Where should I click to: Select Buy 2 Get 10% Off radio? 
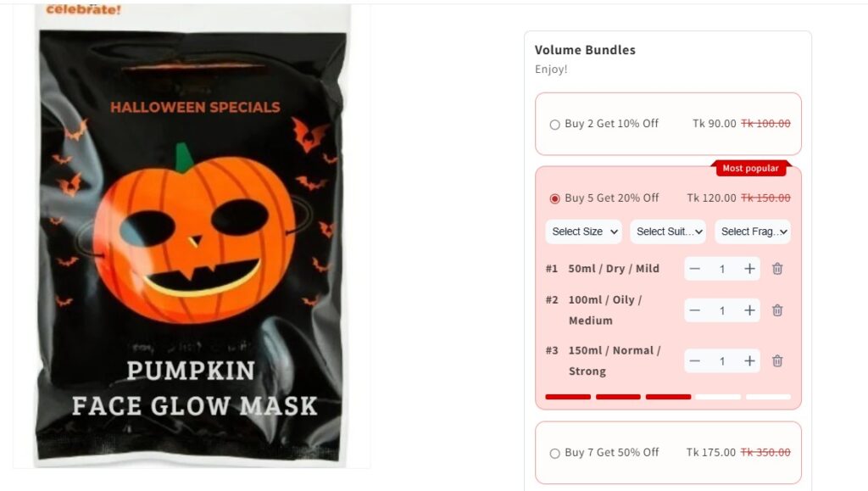click(x=554, y=125)
